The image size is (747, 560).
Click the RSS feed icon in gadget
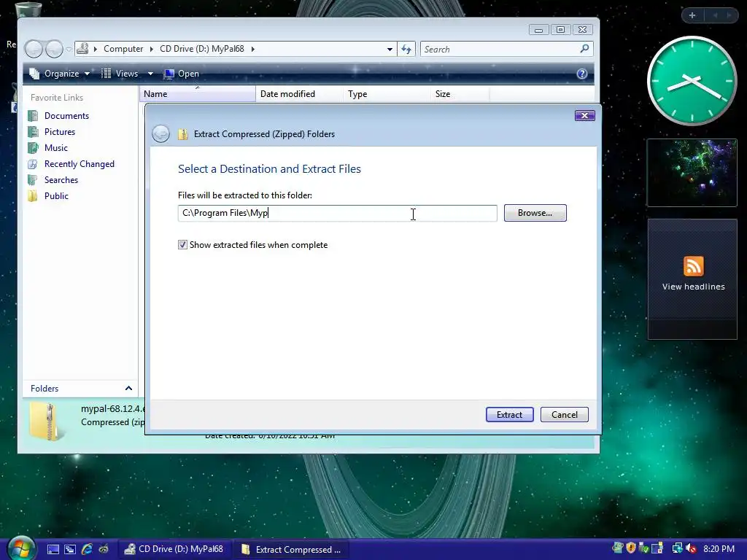(693, 266)
